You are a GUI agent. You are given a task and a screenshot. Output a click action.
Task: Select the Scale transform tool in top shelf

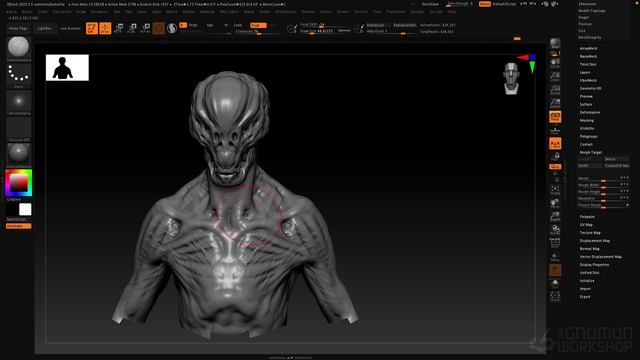(x=132, y=28)
